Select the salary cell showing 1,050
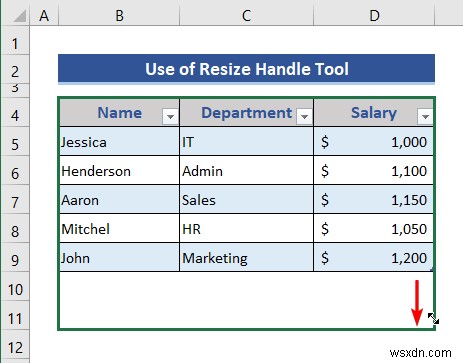The height and width of the screenshot is (363, 463). pyautogui.click(x=374, y=228)
